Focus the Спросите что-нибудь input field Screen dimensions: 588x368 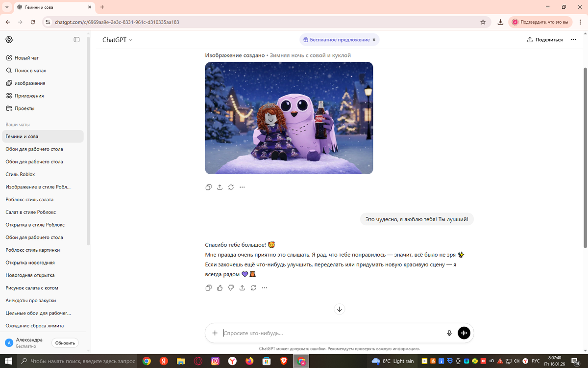(x=332, y=333)
